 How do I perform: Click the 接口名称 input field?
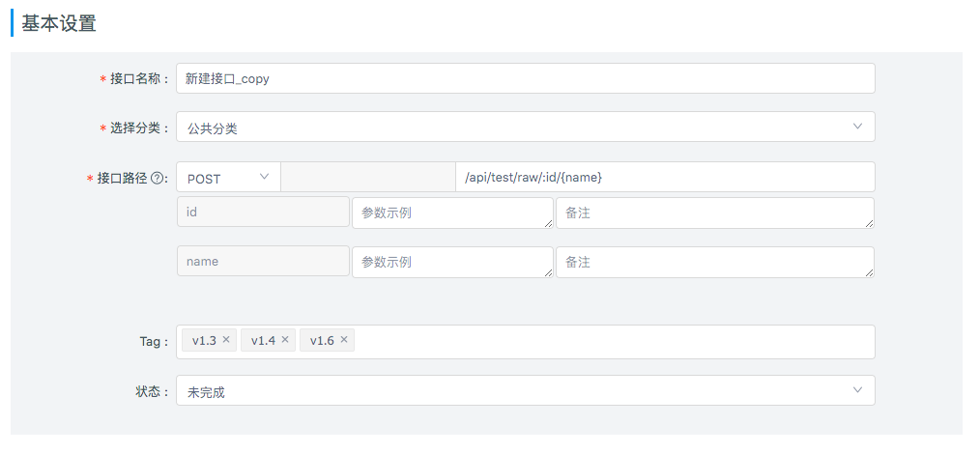point(525,79)
